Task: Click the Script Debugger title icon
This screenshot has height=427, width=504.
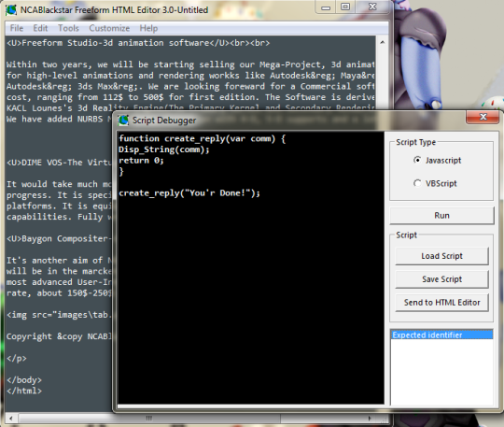Action: pos(123,121)
